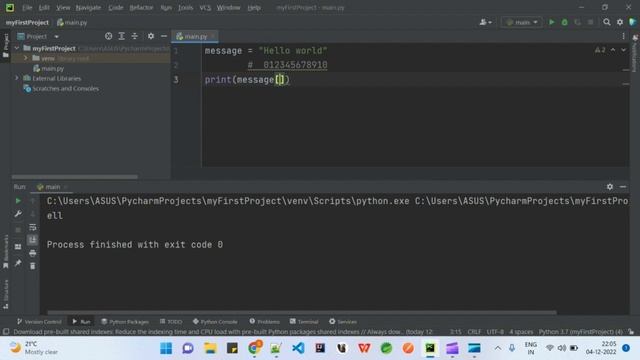
Task: Clear all Run console output trash
Action: coord(33,266)
